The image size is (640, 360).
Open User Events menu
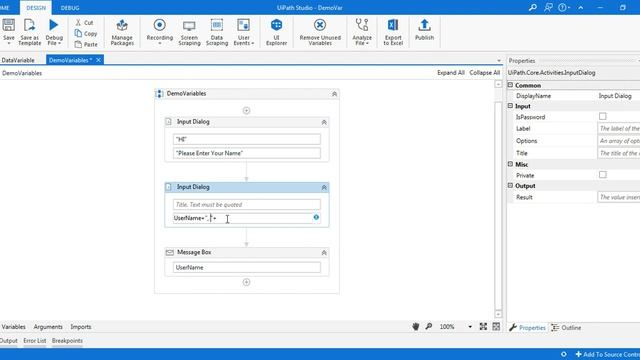click(244, 32)
